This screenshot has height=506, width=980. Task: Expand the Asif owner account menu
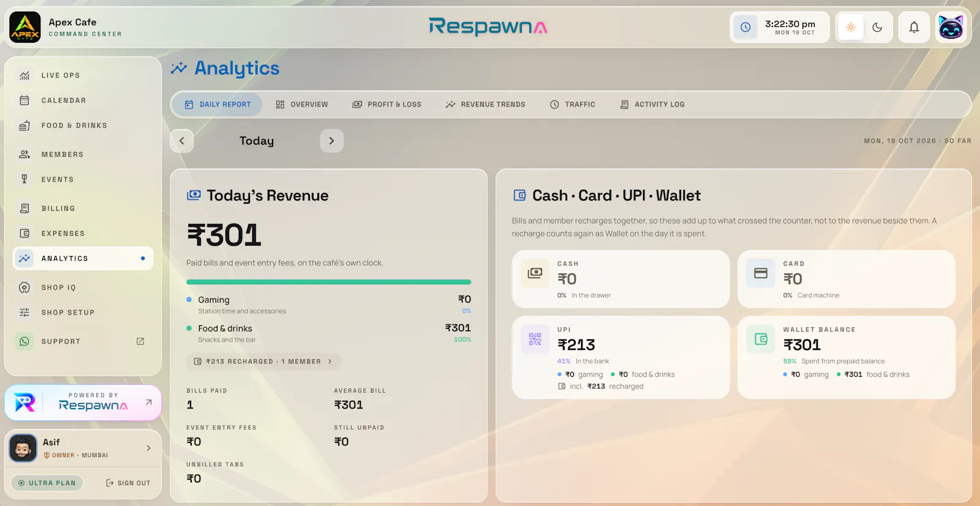(83, 448)
